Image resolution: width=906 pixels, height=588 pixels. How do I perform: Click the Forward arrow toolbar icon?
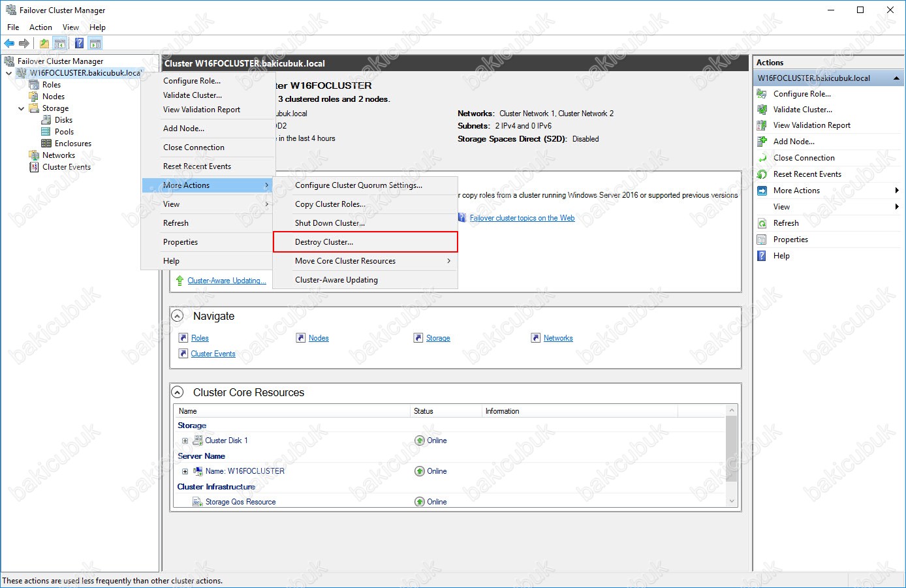point(24,44)
